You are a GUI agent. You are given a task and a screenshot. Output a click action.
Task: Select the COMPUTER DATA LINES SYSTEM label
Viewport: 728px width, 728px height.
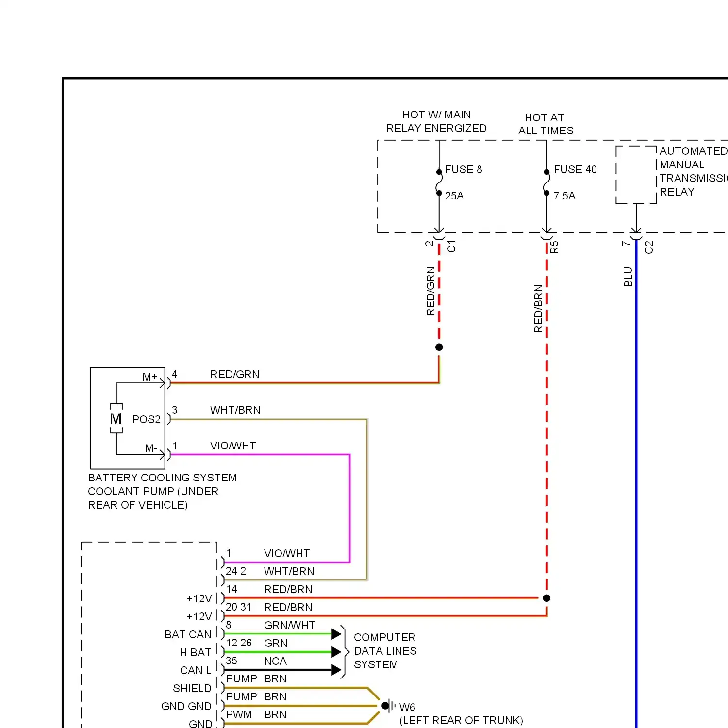tap(385, 651)
